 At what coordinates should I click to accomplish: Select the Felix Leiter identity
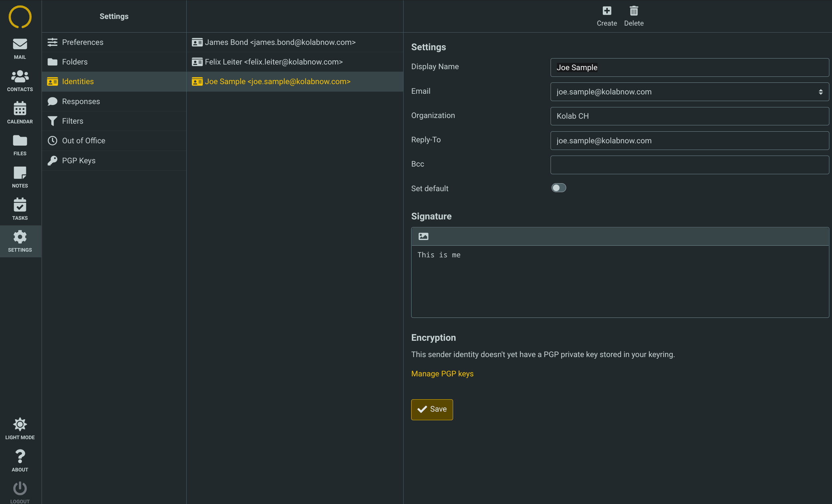(273, 62)
